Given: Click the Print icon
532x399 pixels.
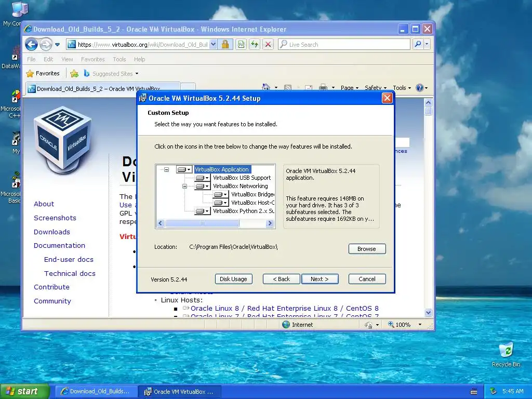Looking at the screenshot, I should coord(323,87).
